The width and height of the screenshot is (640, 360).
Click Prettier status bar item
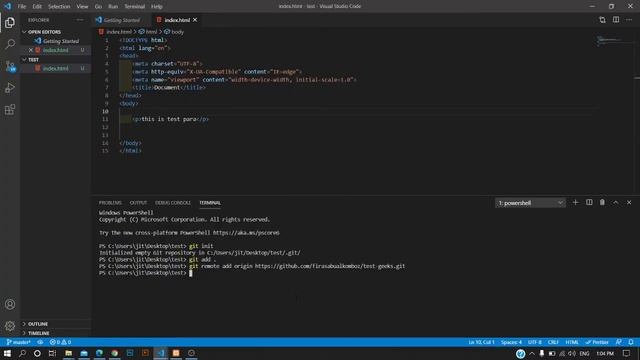[x=597, y=342]
